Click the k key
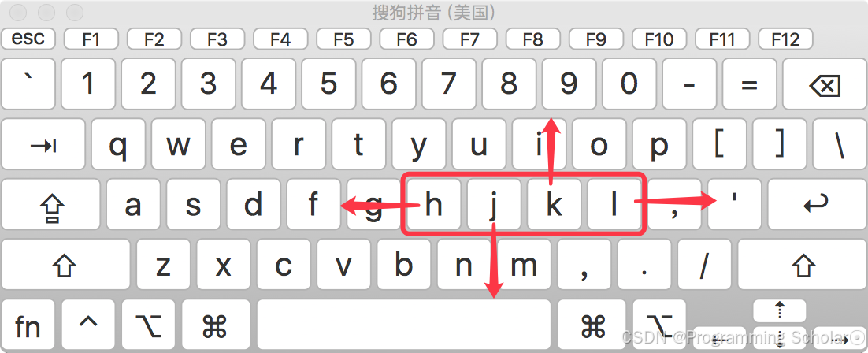Viewport: 868px width, 353px height. coord(554,205)
